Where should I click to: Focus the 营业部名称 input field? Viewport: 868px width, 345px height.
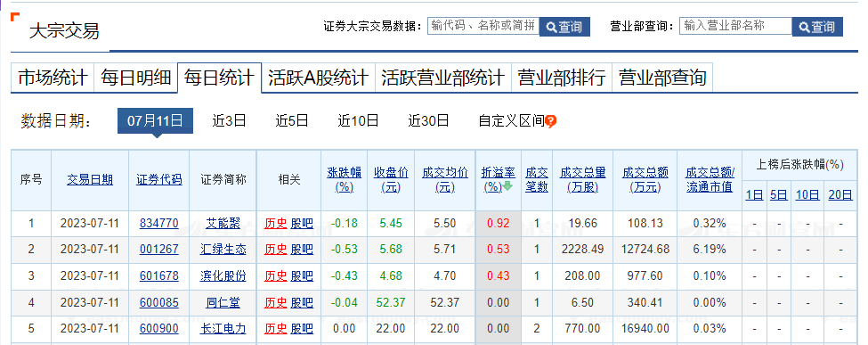(735, 26)
